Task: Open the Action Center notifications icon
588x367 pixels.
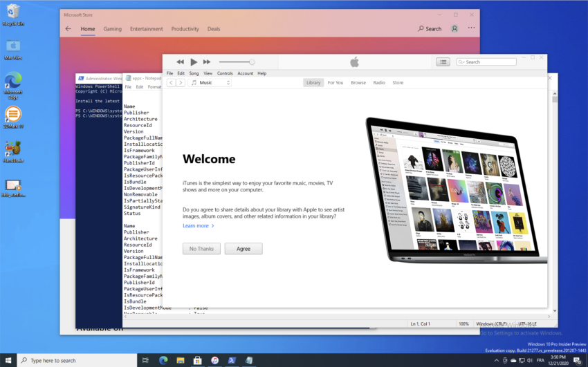Action: 578,361
